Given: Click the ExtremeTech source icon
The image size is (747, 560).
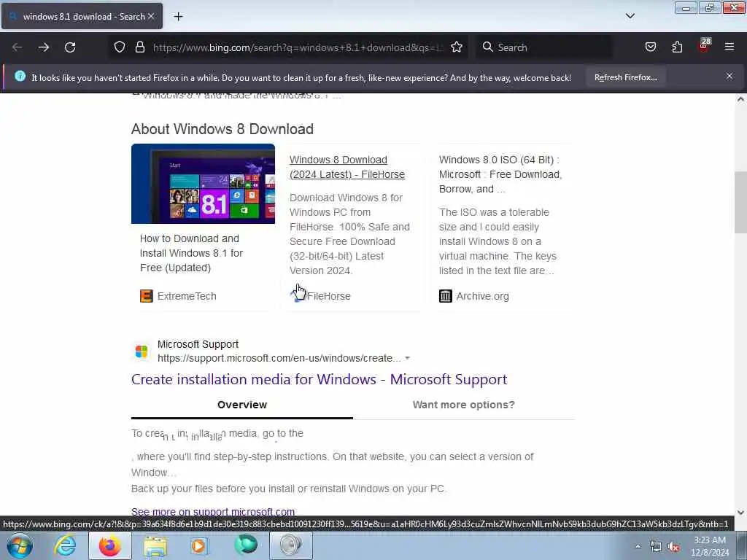Looking at the screenshot, I should [146, 296].
